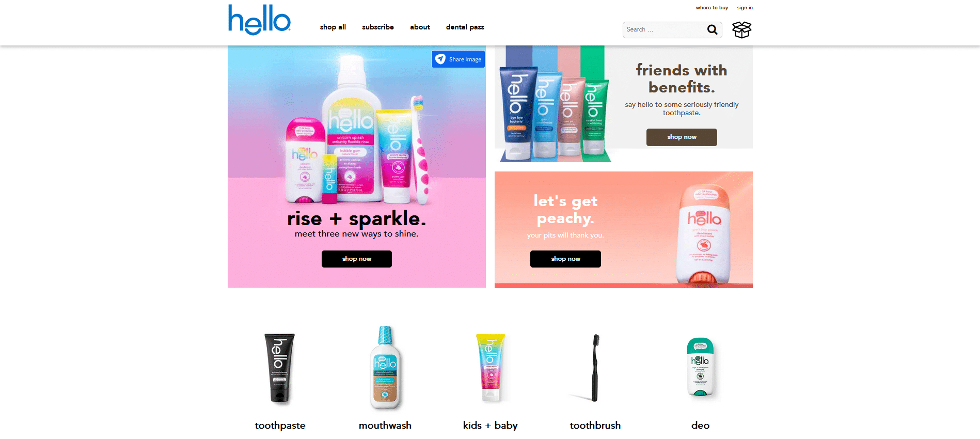This screenshot has height=439, width=980.
Task: Shop now under let's get peachy
Action: (565, 259)
